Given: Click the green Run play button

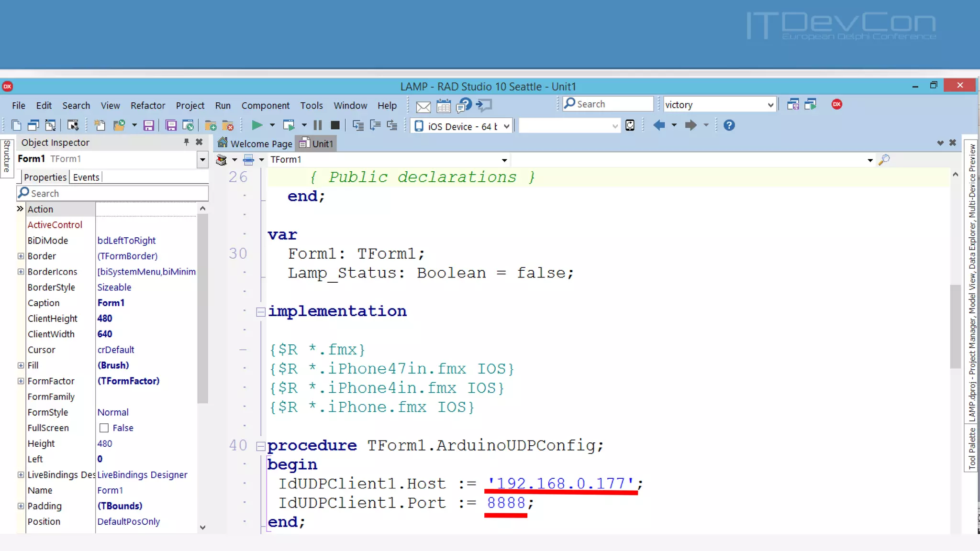Looking at the screenshot, I should (257, 125).
